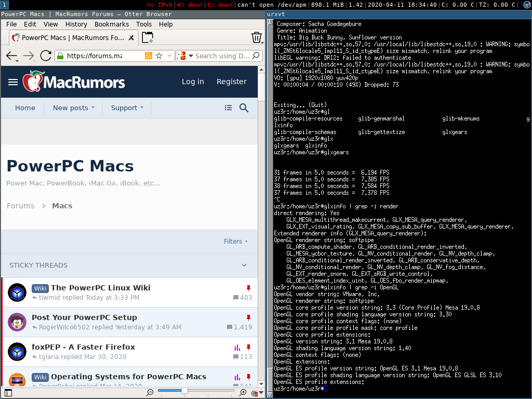Image resolution: width=532 pixels, height=399 pixels.
Task: Click the urxvt terminal scrollbar
Action: coord(270,208)
